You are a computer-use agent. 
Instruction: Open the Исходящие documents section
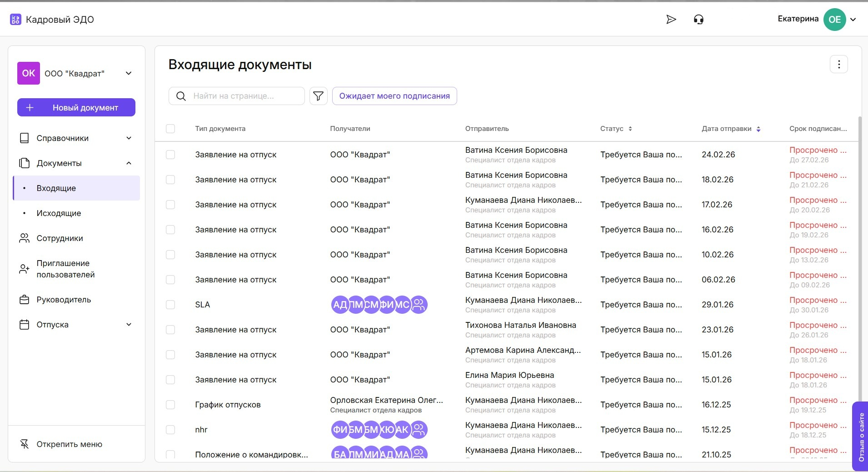[59, 213]
